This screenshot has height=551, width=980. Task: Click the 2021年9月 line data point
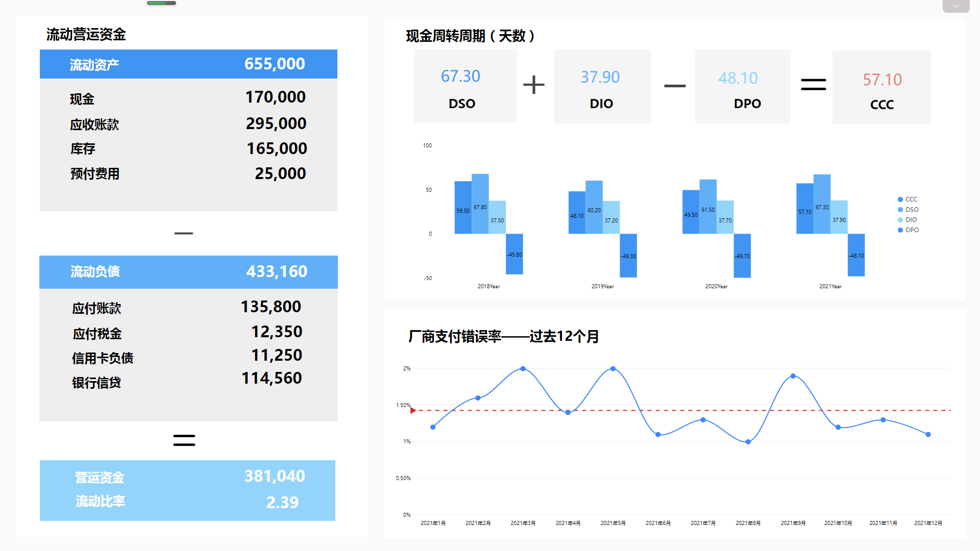(793, 376)
